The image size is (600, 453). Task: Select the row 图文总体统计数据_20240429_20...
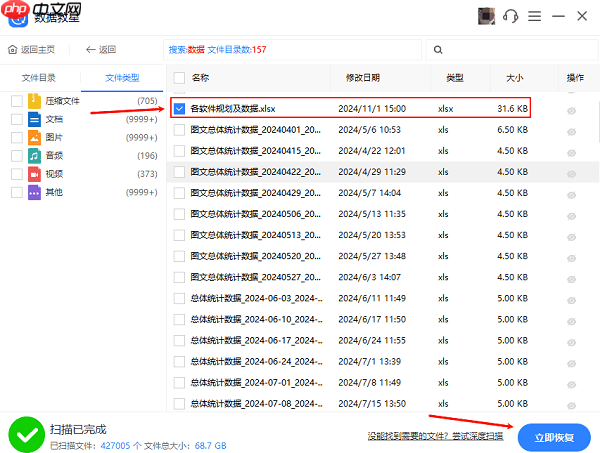383,193
